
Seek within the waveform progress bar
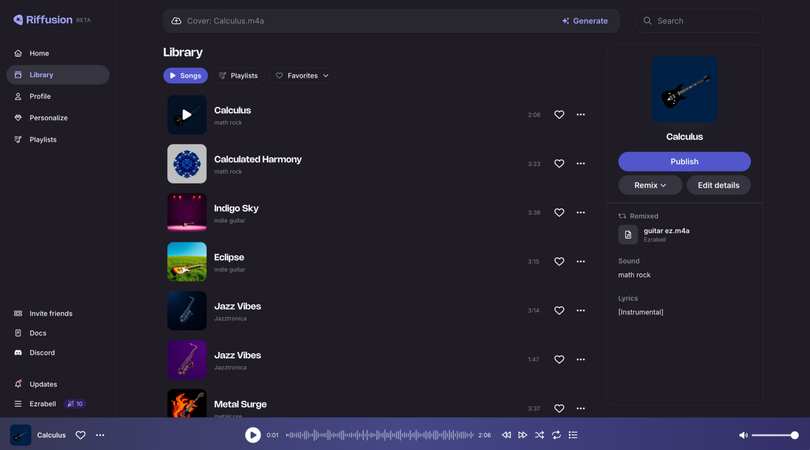coord(379,435)
